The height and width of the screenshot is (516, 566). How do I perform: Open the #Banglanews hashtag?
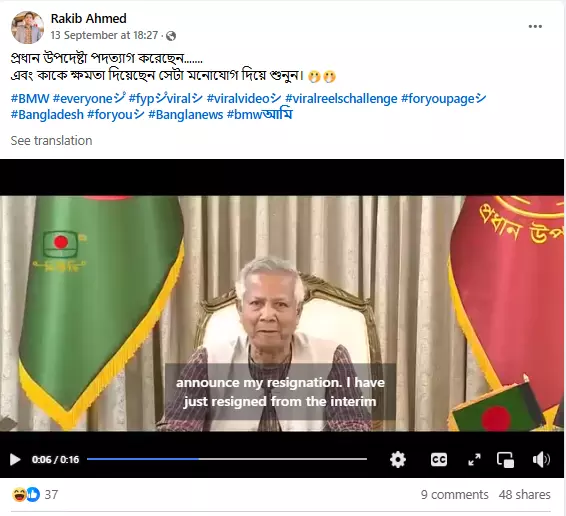[186, 114]
